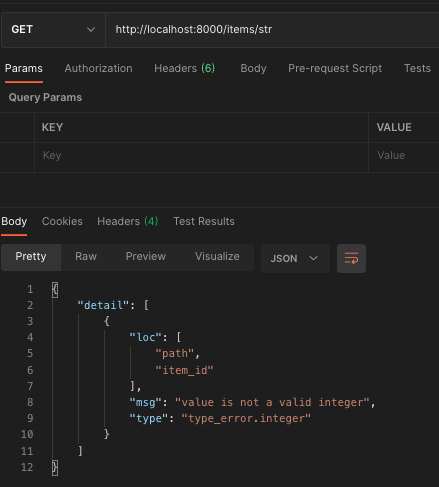Select the Params tab

[x=24, y=68]
